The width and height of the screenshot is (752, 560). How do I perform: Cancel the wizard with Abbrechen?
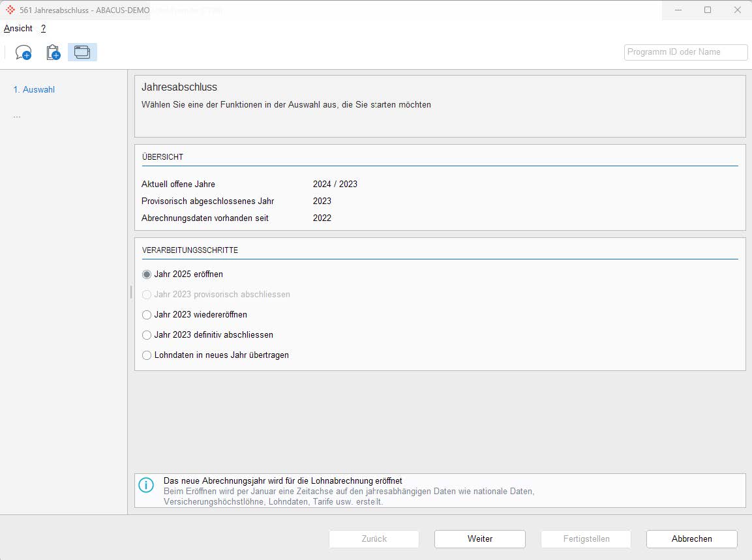click(691, 539)
